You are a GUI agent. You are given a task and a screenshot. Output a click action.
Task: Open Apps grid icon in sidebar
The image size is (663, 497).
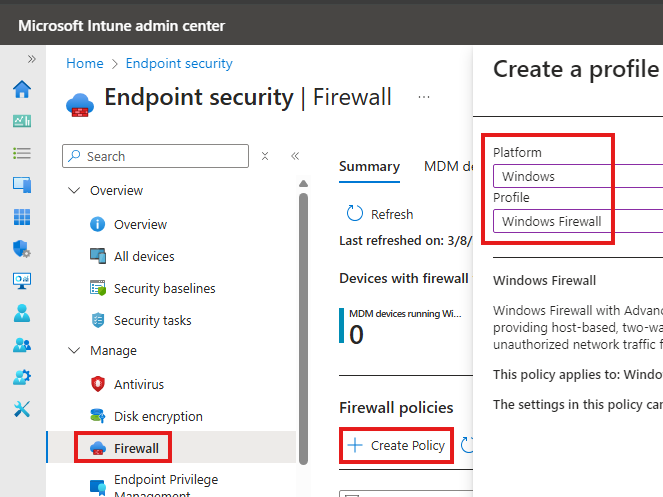(22, 217)
